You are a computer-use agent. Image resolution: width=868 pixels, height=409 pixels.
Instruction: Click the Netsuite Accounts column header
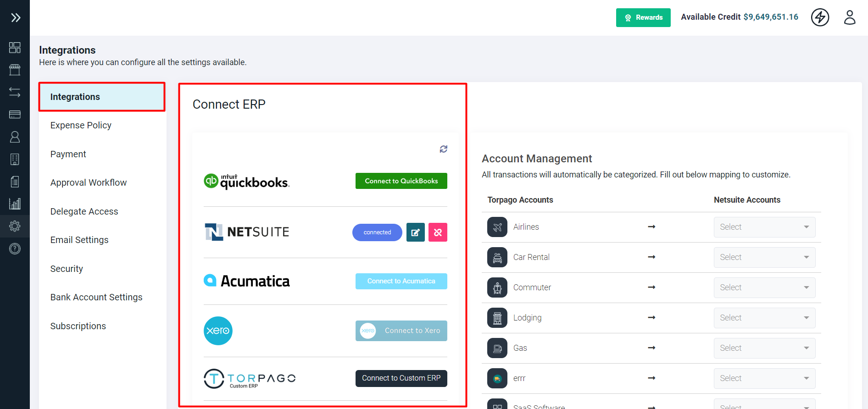click(747, 200)
